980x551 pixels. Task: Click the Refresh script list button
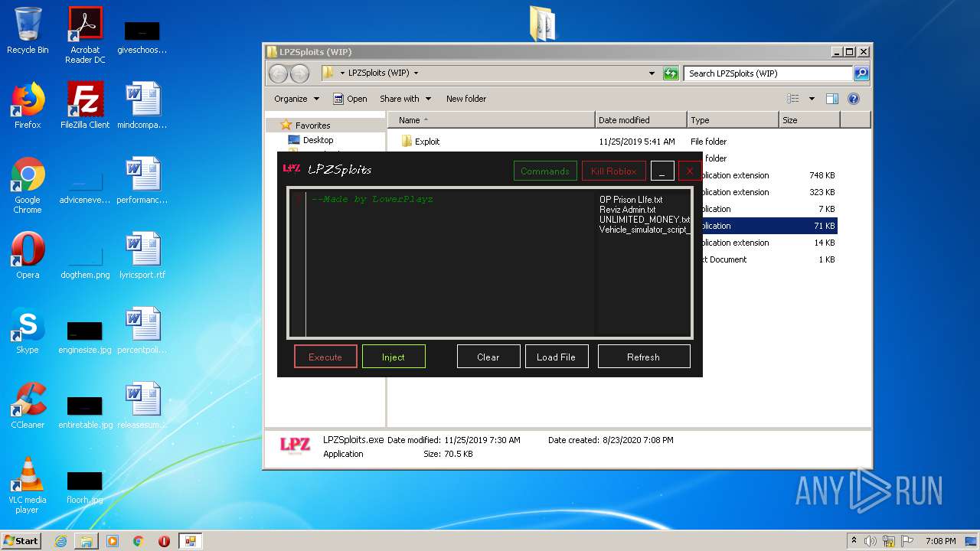(644, 357)
